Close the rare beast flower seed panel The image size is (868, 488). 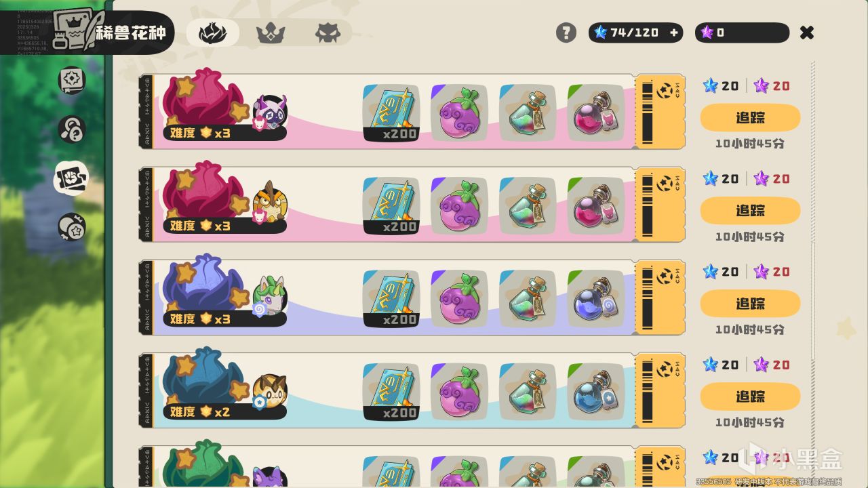click(806, 33)
